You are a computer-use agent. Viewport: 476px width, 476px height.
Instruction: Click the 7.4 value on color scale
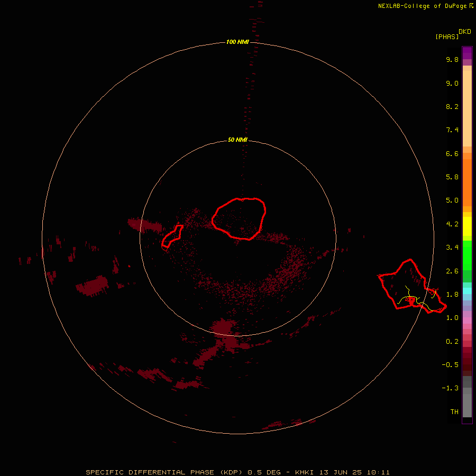click(452, 130)
